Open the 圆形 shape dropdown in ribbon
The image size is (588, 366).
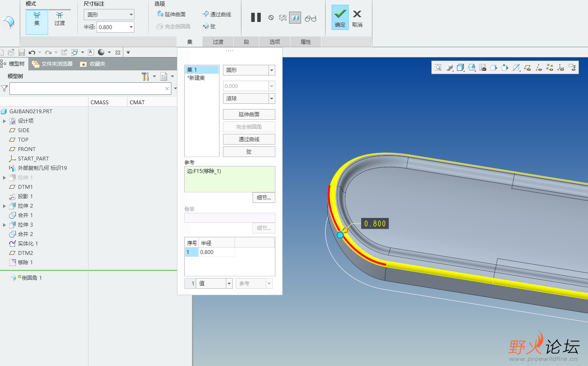coord(109,15)
